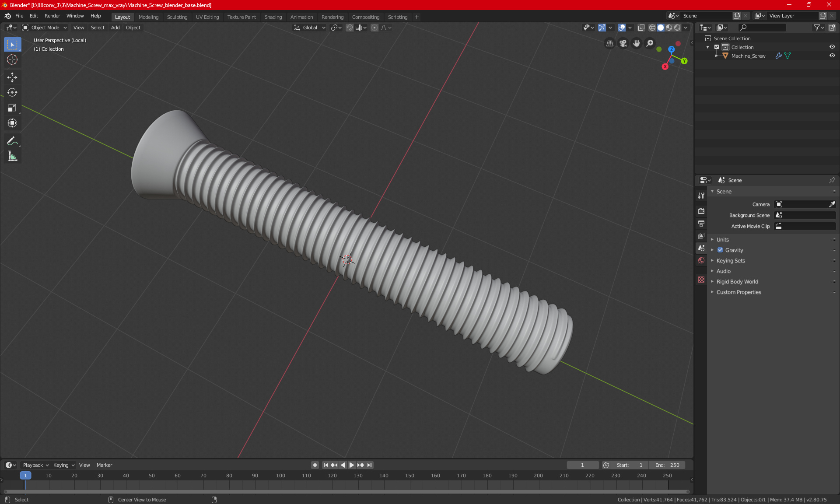Click the timeline horizontal scrollbar
Image resolution: width=840 pixels, height=504 pixels.
tap(346, 492)
